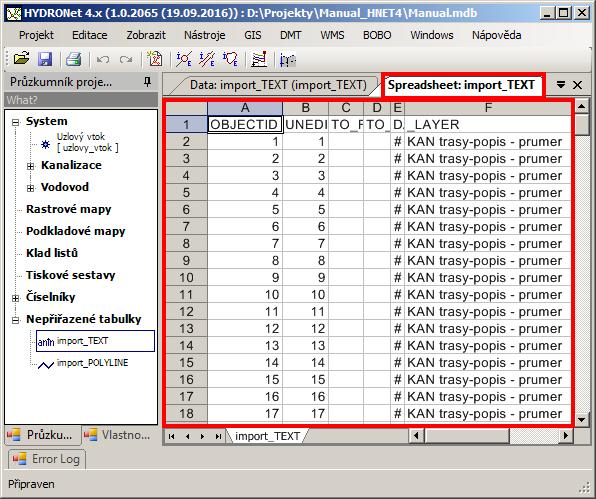The height and width of the screenshot is (499, 596).
Task: Select Tiskové sestavy in project tree
Action: click(x=70, y=275)
